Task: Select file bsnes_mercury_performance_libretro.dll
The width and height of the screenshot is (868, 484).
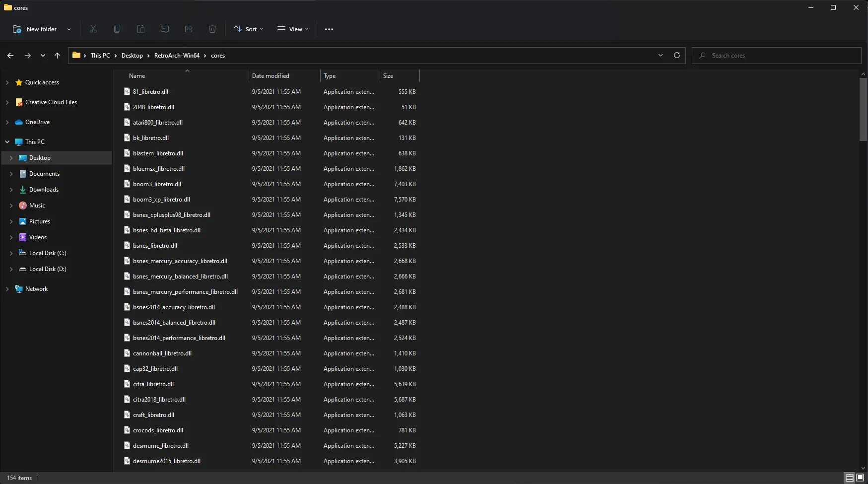Action: tap(185, 292)
